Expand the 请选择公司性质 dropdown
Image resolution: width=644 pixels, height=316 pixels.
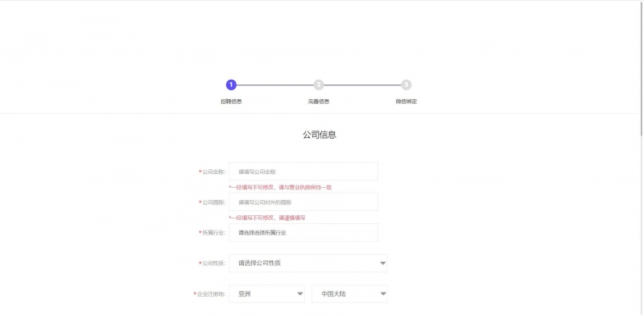[x=308, y=264]
